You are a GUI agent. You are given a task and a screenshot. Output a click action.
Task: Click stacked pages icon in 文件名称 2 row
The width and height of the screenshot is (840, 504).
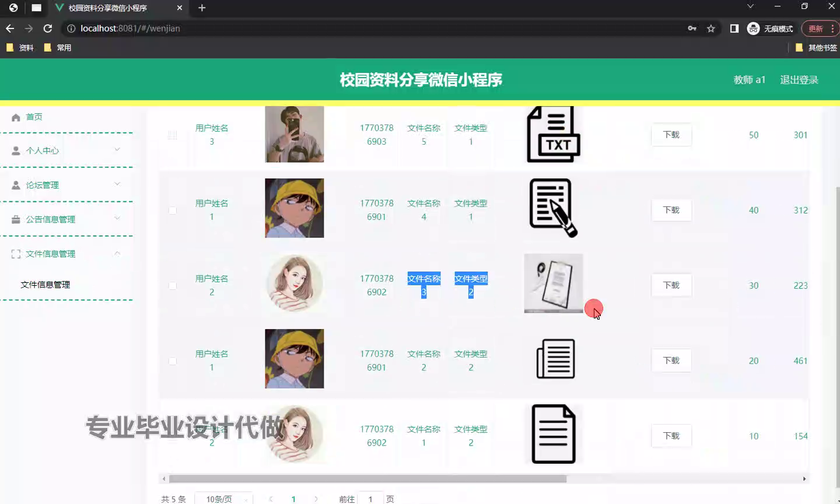tap(555, 359)
